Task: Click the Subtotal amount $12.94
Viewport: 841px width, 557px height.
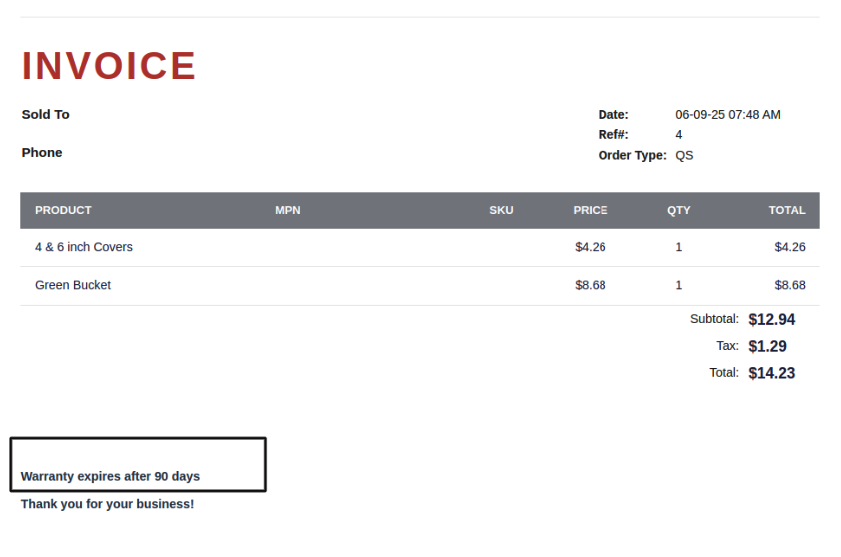Action: point(771,320)
